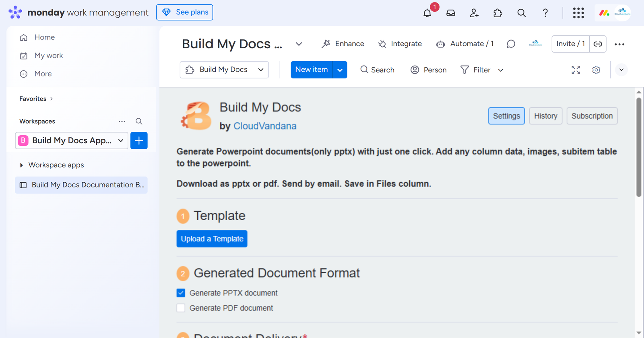Open the nine-dot products switcher
The width and height of the screenshot is (644, 338).
[578, 13]
